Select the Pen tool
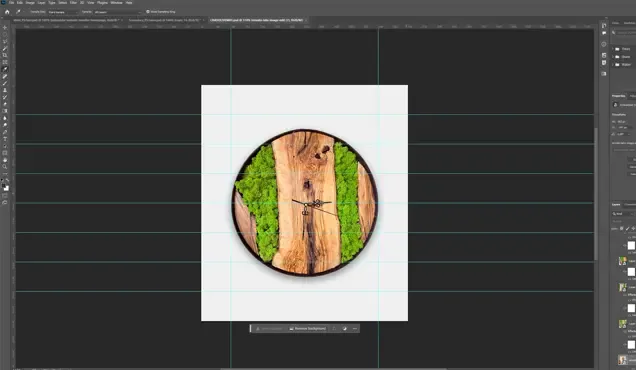The height and width of the screenshot is (370, 636). point(5,132)
